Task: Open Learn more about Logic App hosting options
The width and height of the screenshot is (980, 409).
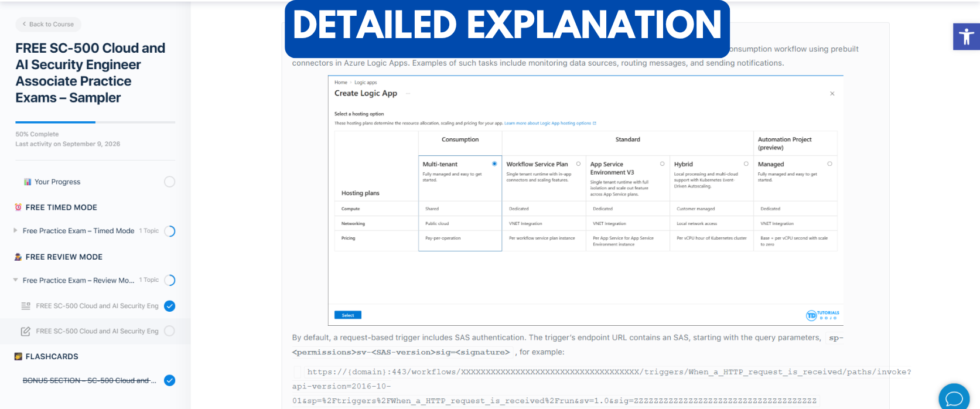Action: pos(548,123)
